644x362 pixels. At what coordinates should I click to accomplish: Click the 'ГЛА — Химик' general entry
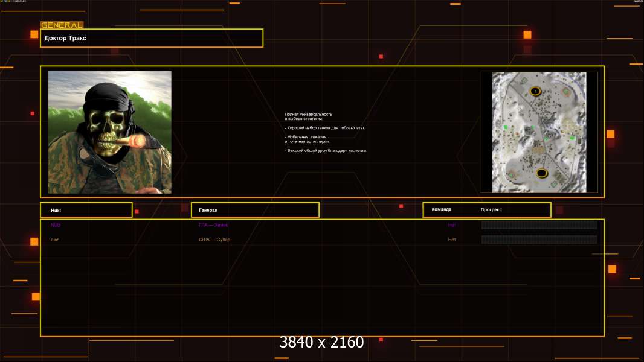click(x=214, y=225)
